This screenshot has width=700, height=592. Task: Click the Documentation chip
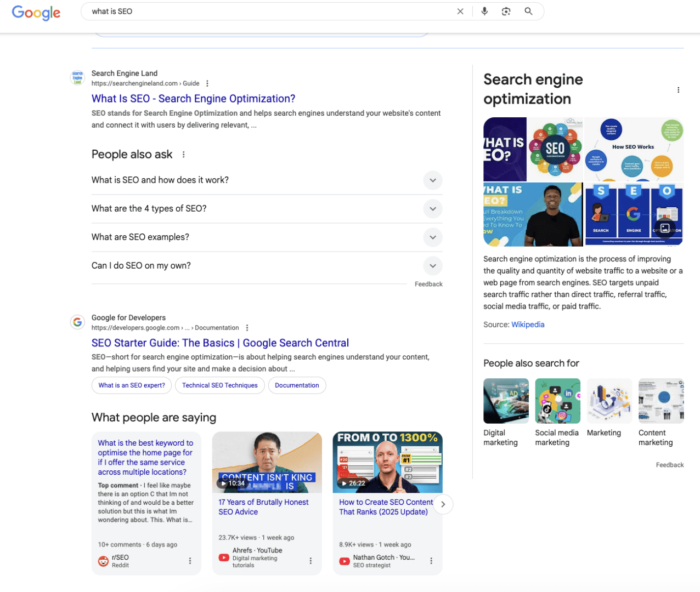click(297, 385)
